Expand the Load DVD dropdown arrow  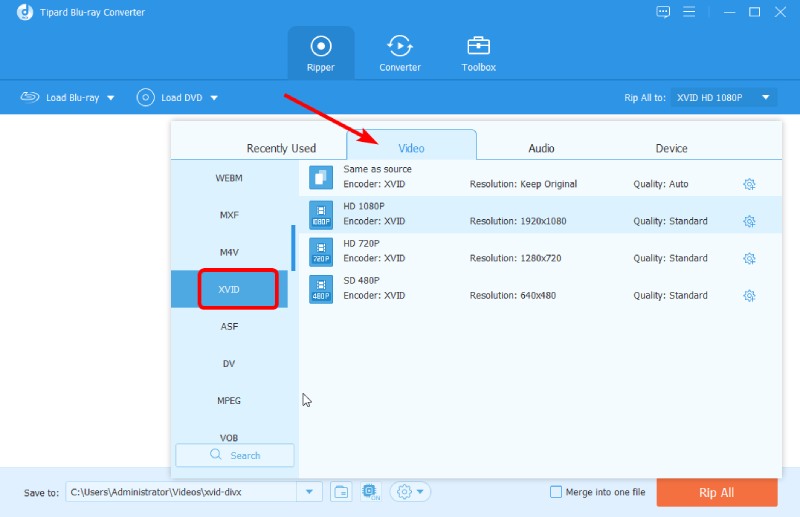(214, 97)
